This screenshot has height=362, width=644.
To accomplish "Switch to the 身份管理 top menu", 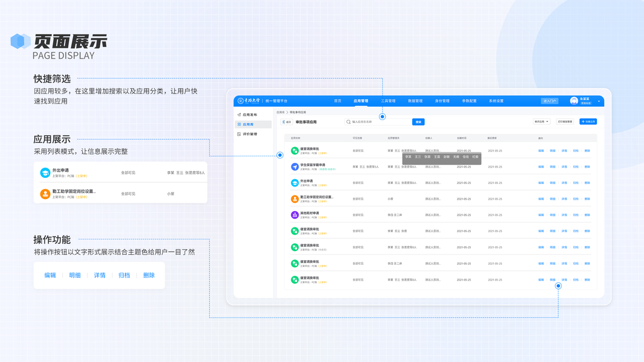I will click(442, 101).
